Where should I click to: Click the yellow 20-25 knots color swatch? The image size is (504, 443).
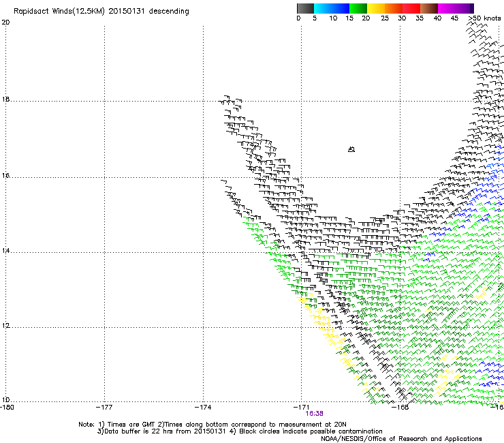[x=376, y=8]
